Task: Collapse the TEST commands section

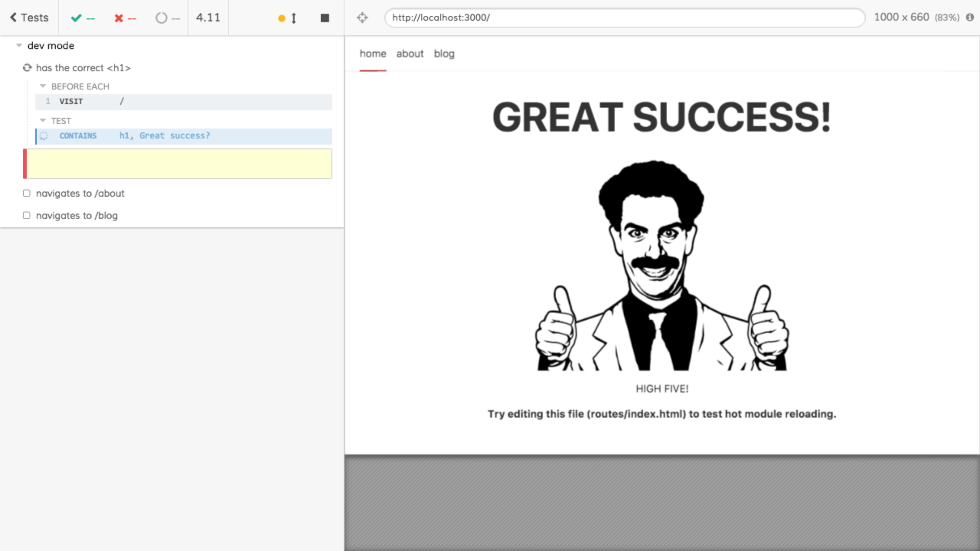Action: 43,121
